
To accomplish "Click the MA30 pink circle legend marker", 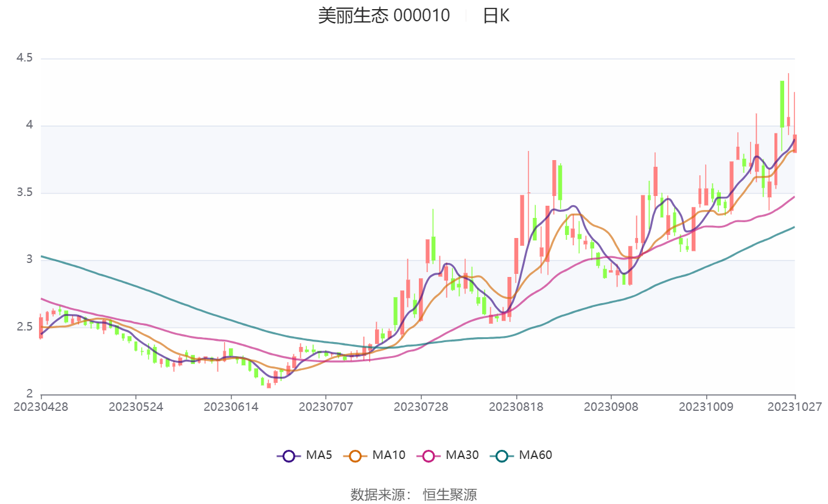I will (x=429, y=455).
